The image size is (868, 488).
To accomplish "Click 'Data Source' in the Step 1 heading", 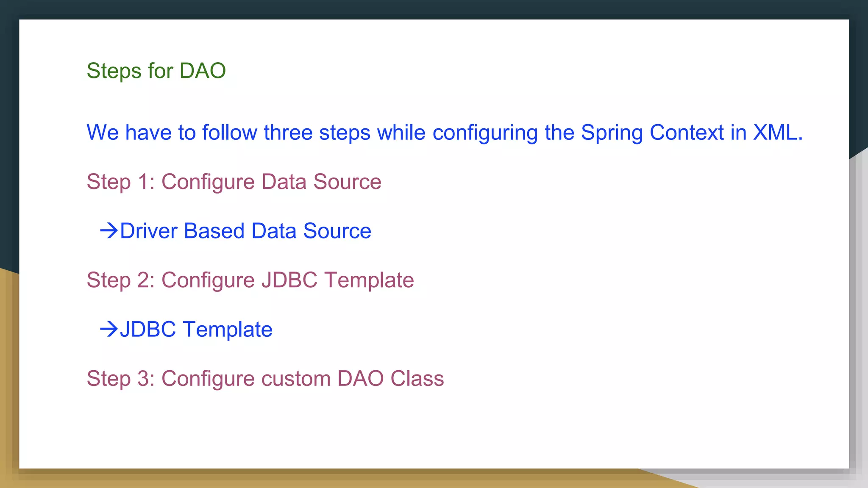I will point(321,182).
